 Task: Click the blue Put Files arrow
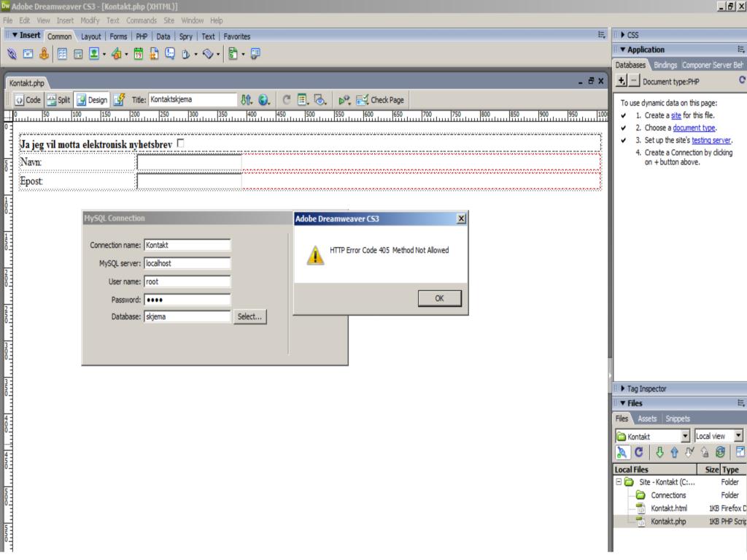[x=674, y=452]
